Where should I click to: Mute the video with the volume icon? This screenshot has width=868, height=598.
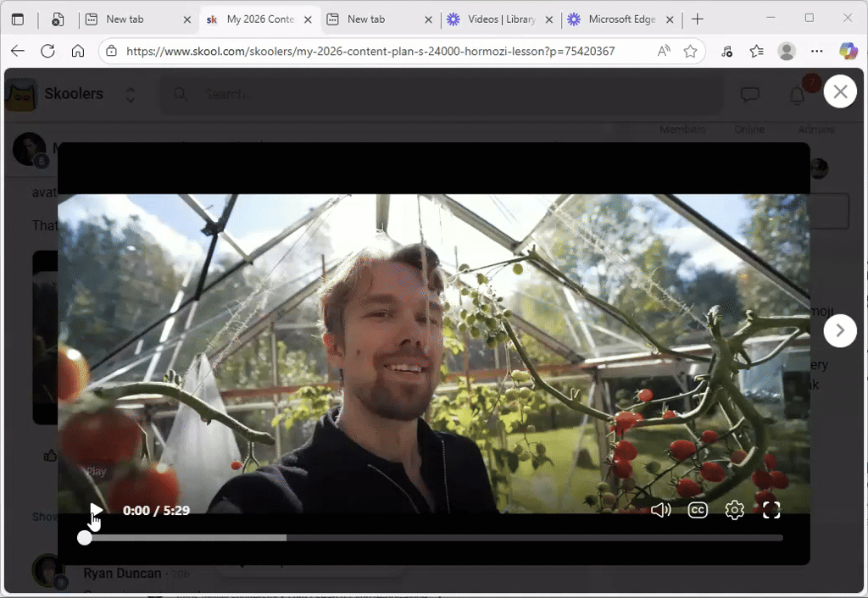(x=660, y=510)
